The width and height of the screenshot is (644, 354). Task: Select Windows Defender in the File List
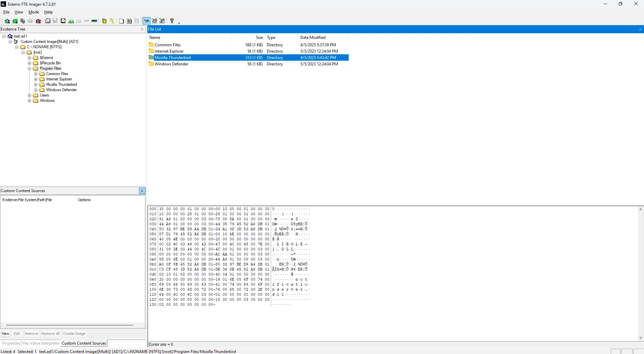click(x=171, y=64)
